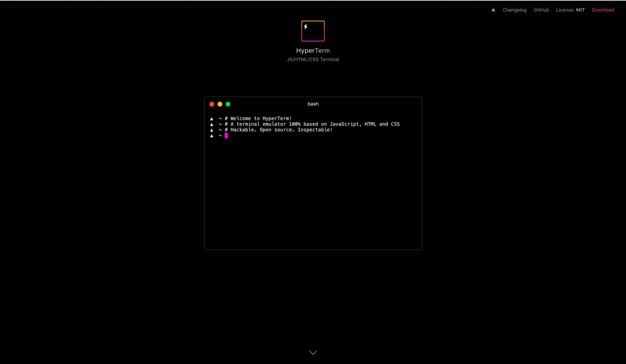
Task: Click the Hackable. Open source. Inspectable! line
Action: click(x=281, y=130)
